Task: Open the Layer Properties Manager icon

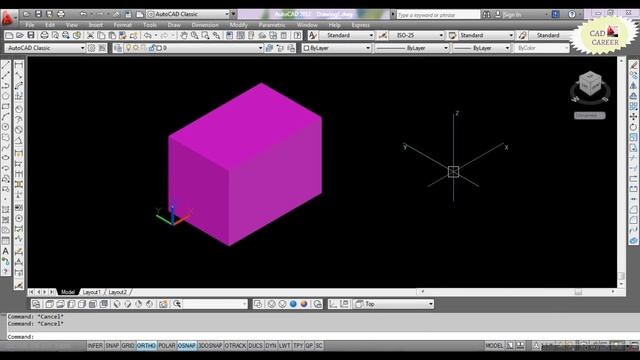Action: point(118,48)
